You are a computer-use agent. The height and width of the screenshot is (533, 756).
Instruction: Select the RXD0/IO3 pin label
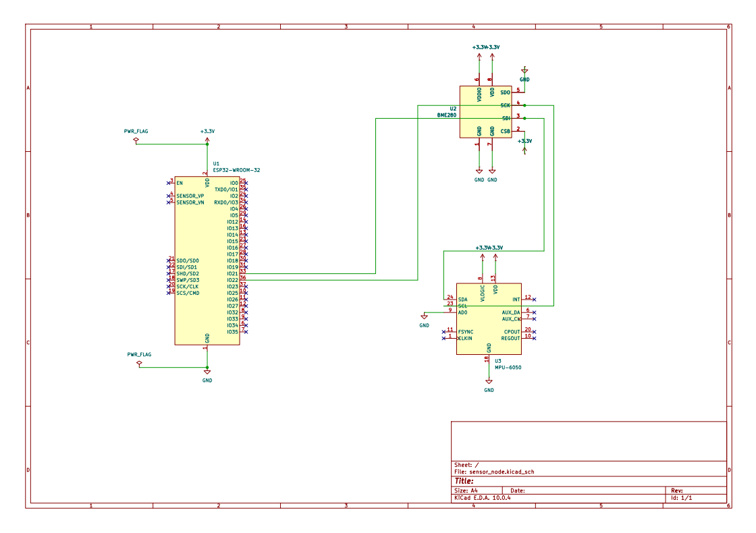pyautogui.click(x=226, y=202)
